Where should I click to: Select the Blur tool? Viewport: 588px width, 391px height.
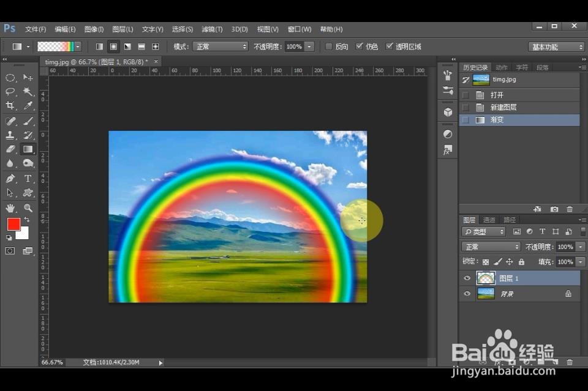coord(10,163)
